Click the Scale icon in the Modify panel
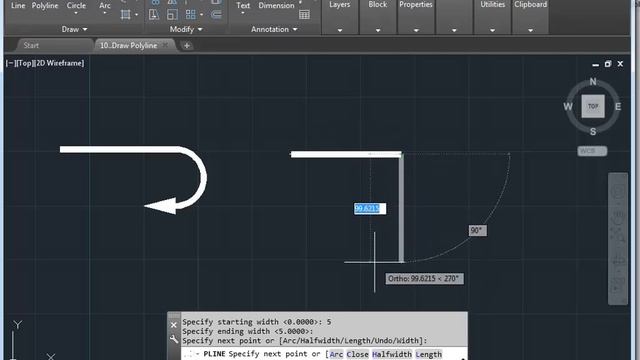Viewport: 640px width, 360px height. (172, 15)
